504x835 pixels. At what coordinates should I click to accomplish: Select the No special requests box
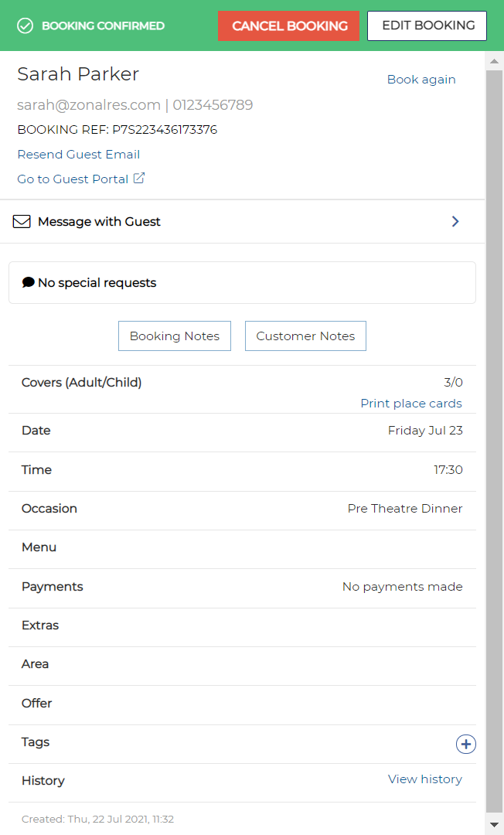(242, 283)
